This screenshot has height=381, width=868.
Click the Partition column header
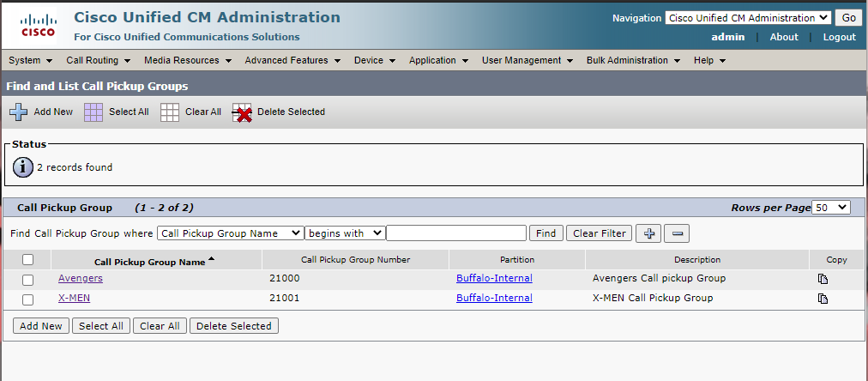tap(517, 259)
